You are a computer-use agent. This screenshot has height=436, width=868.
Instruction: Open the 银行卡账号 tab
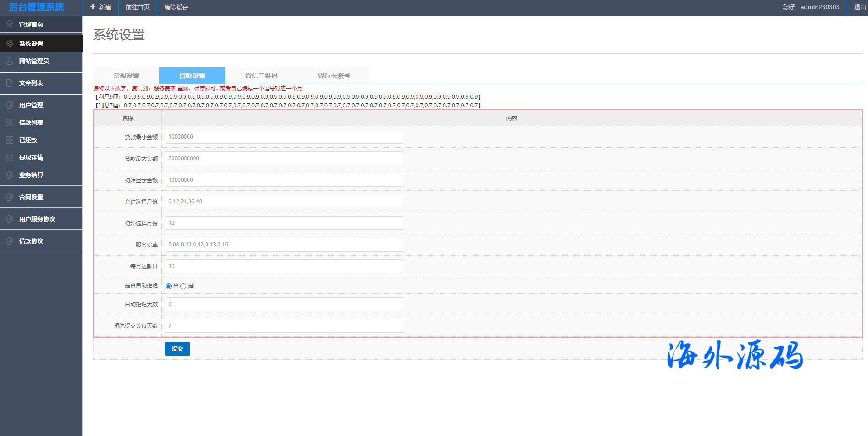click(x=334, y=76)
